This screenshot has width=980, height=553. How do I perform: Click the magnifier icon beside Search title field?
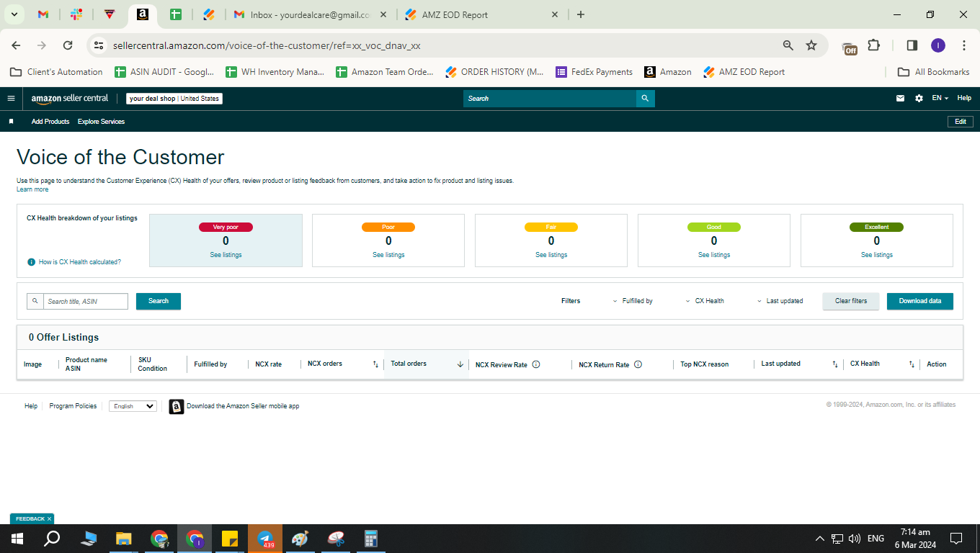click(x=35, y=301)
